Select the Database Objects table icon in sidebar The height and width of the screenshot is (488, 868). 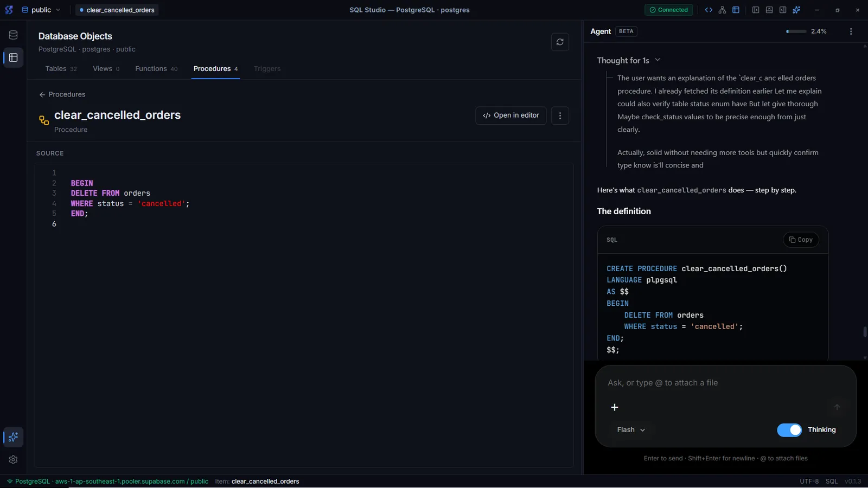(x=14, y=57)
